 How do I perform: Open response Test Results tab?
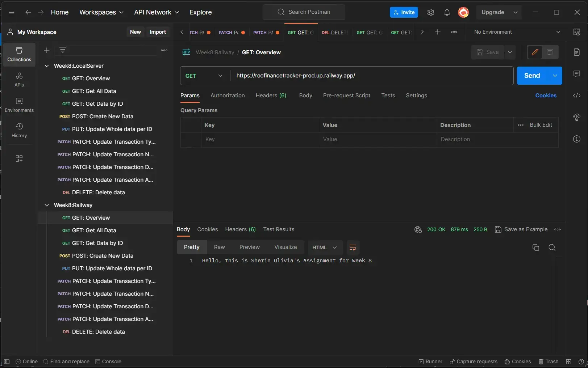tap(279, 229)
